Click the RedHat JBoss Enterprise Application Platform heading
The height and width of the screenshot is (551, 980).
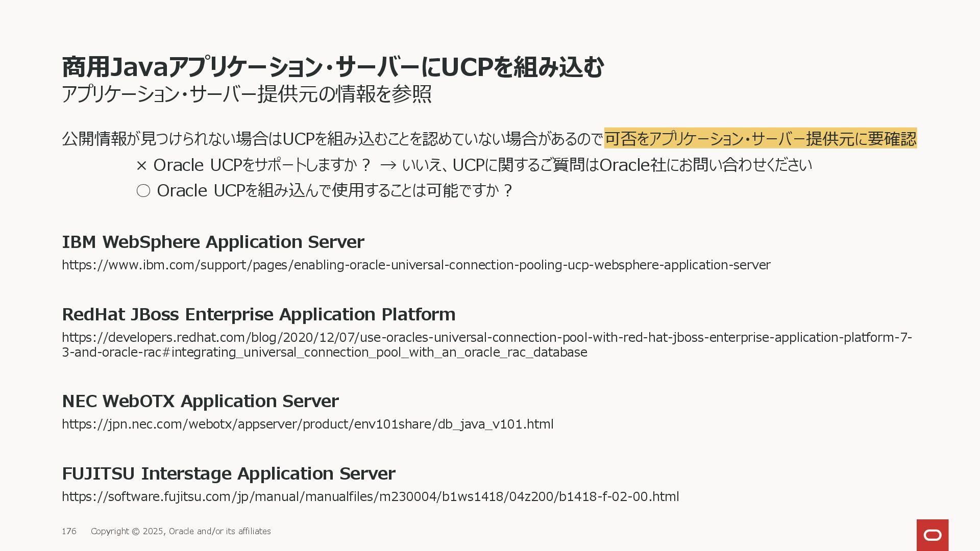tap(259, 314)
